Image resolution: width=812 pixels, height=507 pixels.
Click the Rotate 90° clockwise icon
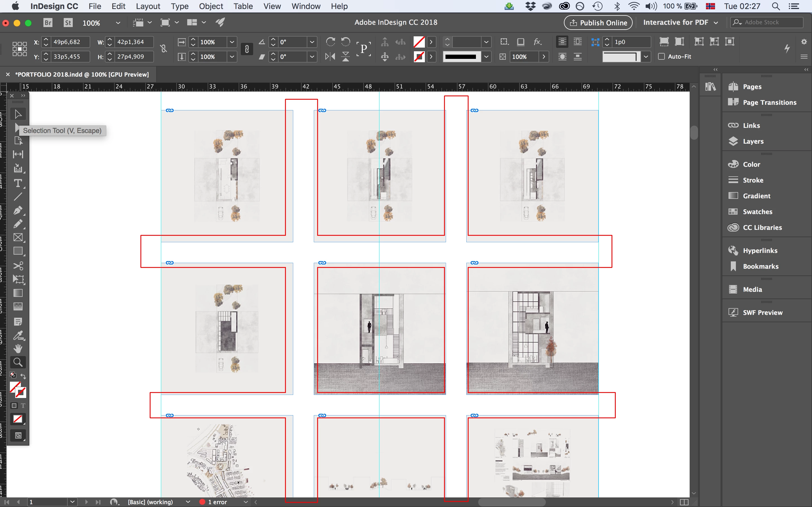[x=330, y=42]
